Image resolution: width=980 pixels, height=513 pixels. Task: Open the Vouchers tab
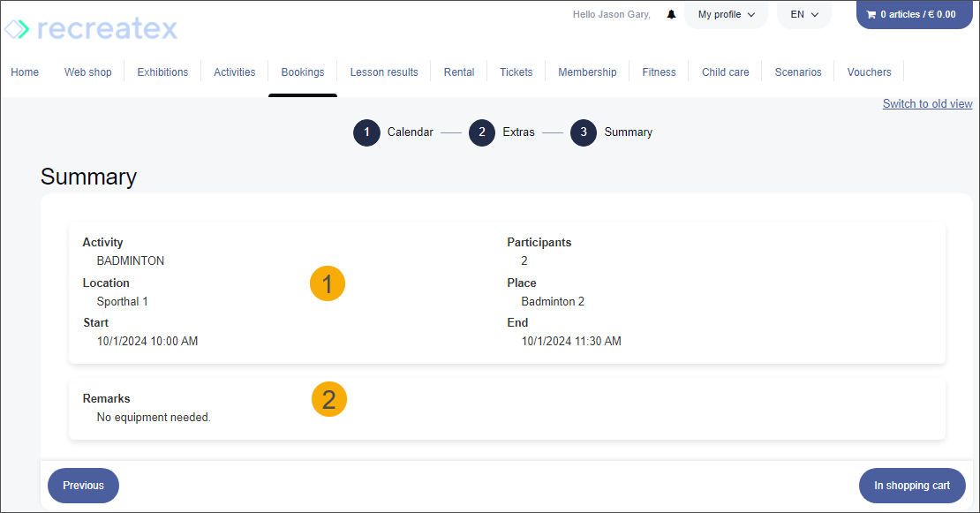[869, 72]
